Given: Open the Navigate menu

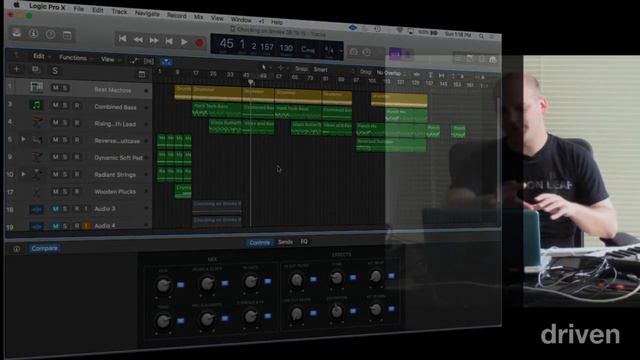Looking at the screenshot, I should [x=147, y=13].
